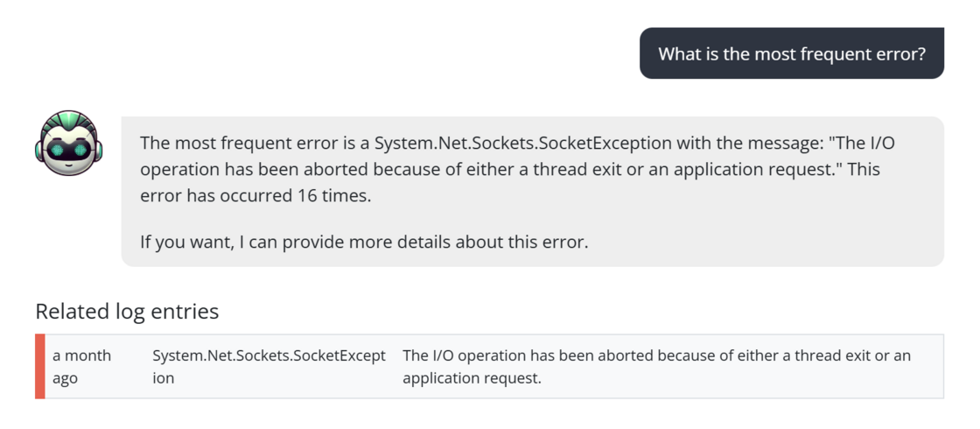Click 'What is the most frequent error?' text
980x429 pixels.
click(791, 53)
